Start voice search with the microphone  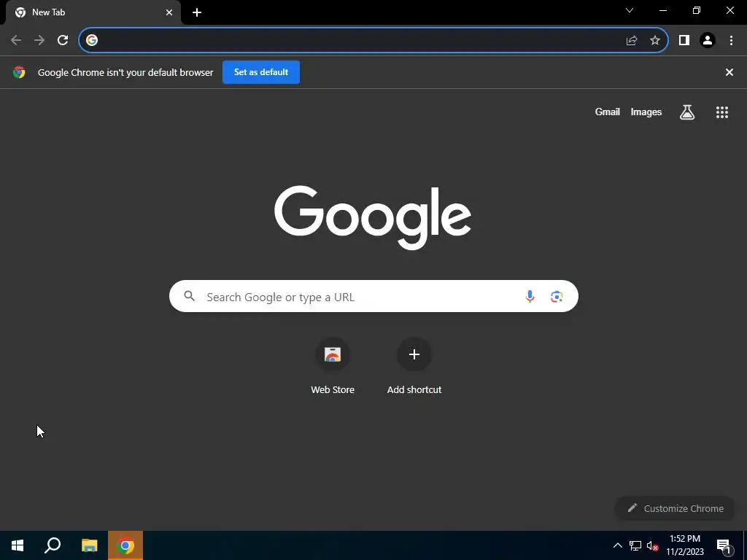pos(530,296)
